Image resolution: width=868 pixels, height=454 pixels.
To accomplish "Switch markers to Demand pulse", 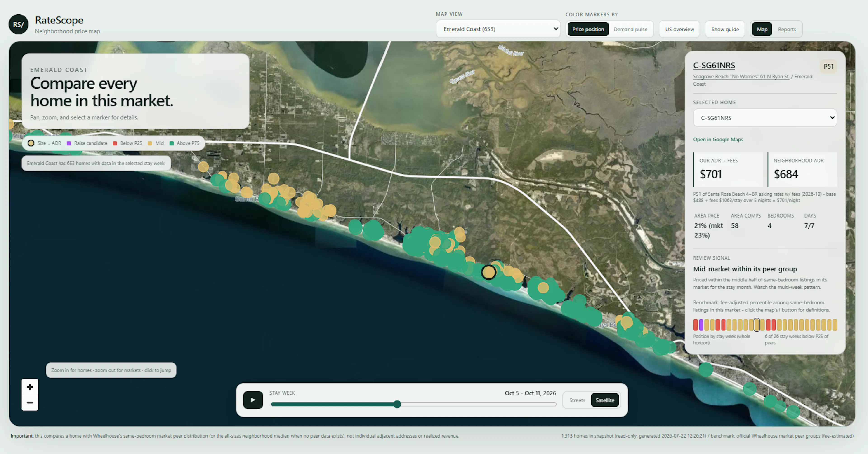I will pos(630,29).
